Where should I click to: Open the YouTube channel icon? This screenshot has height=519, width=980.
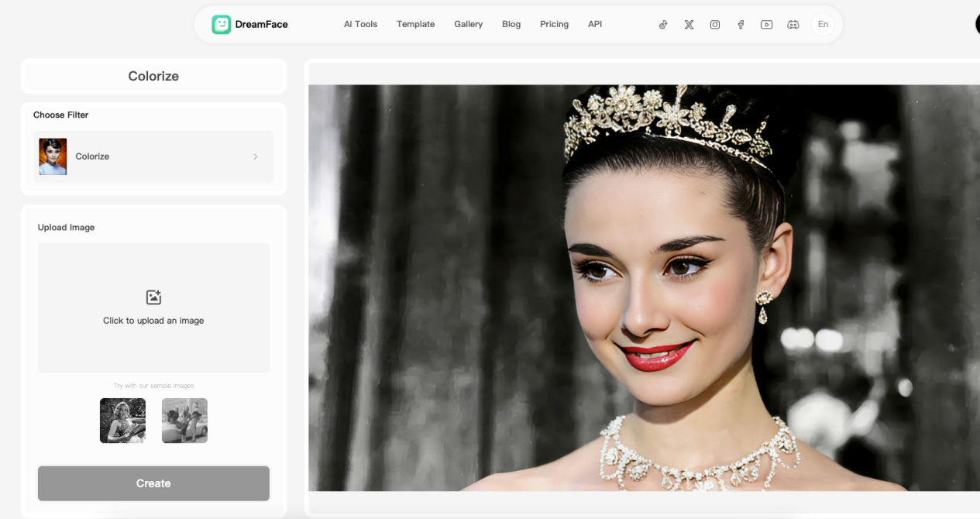click(x=766, y=24)
